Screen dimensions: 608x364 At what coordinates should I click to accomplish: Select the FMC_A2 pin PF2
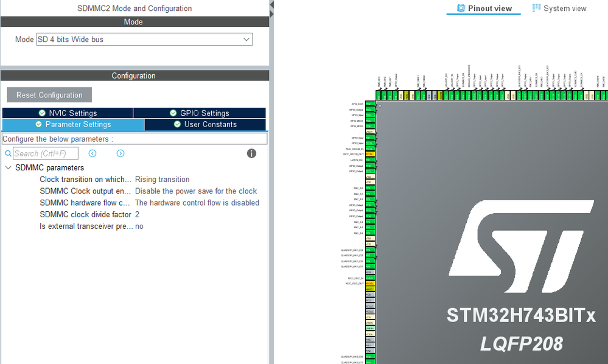370,199
